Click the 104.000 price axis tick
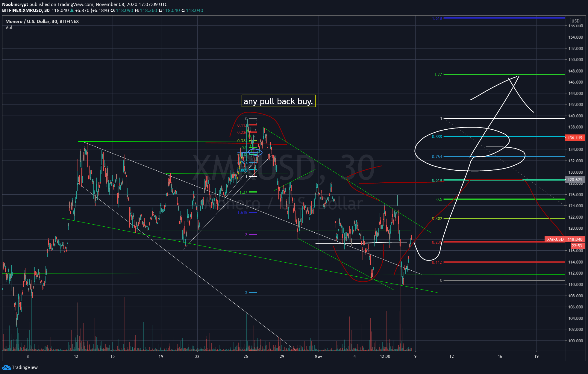588x374 pixels. (x=575, y=318)
